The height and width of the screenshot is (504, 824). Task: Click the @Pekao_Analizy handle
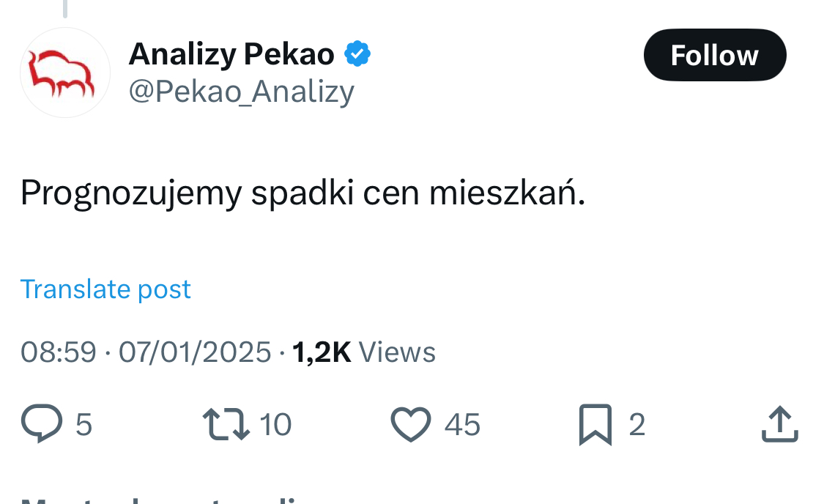(241, 92)
